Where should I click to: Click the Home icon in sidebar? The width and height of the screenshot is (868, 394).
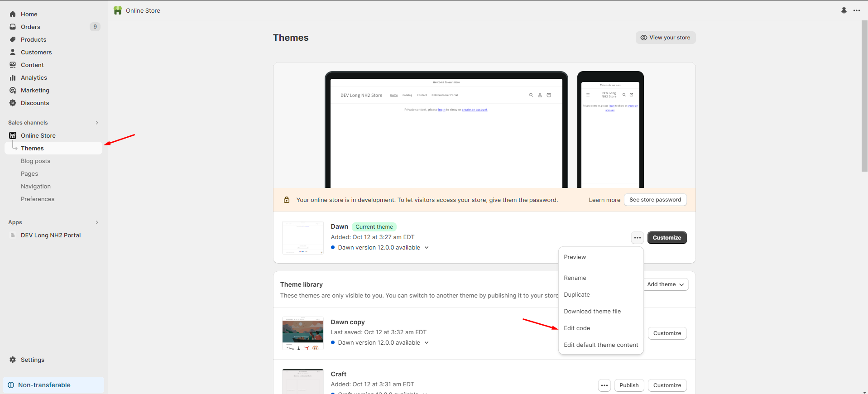coord(13,14)
